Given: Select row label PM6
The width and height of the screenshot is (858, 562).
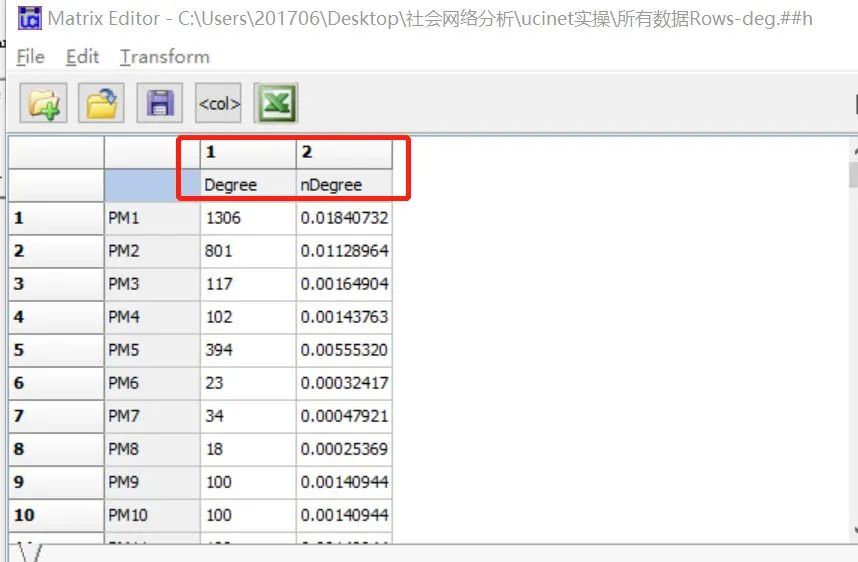Looking at the screenshot, I should coord(152,383).
